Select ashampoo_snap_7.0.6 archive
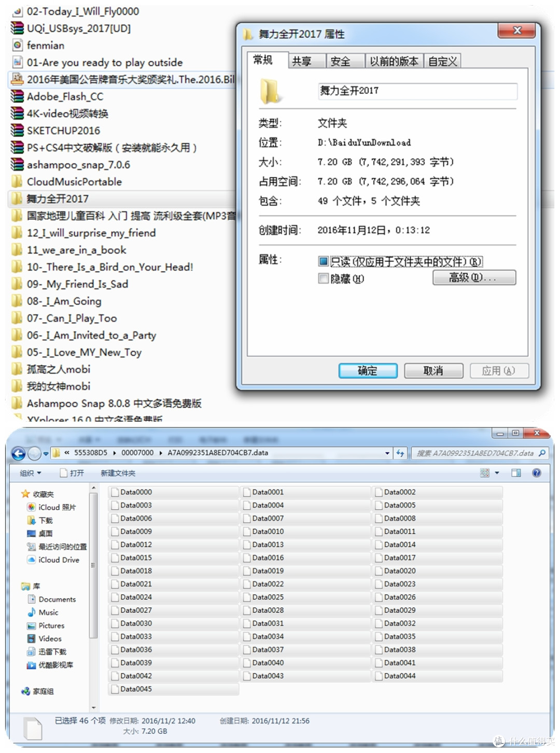This screenshot has width=560, height=753. click(x=71, y=164)
